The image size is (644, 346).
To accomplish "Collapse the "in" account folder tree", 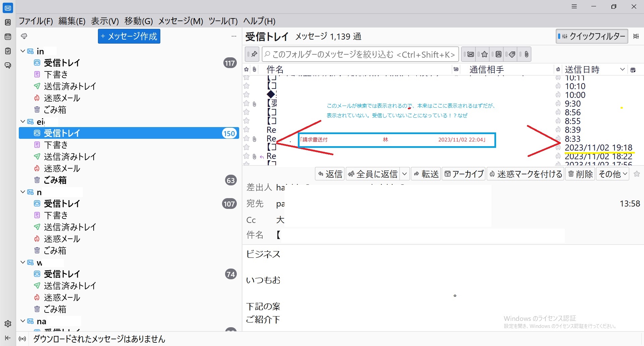I will tap(23, 51).
